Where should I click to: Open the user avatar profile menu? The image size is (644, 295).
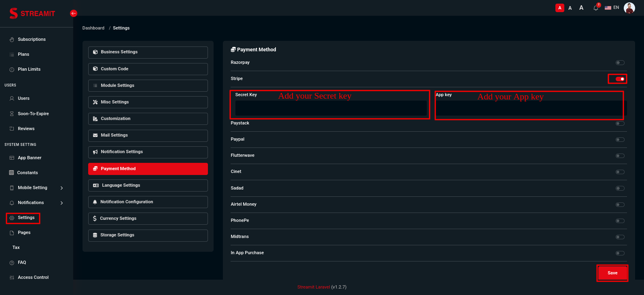tap(629, 8)
